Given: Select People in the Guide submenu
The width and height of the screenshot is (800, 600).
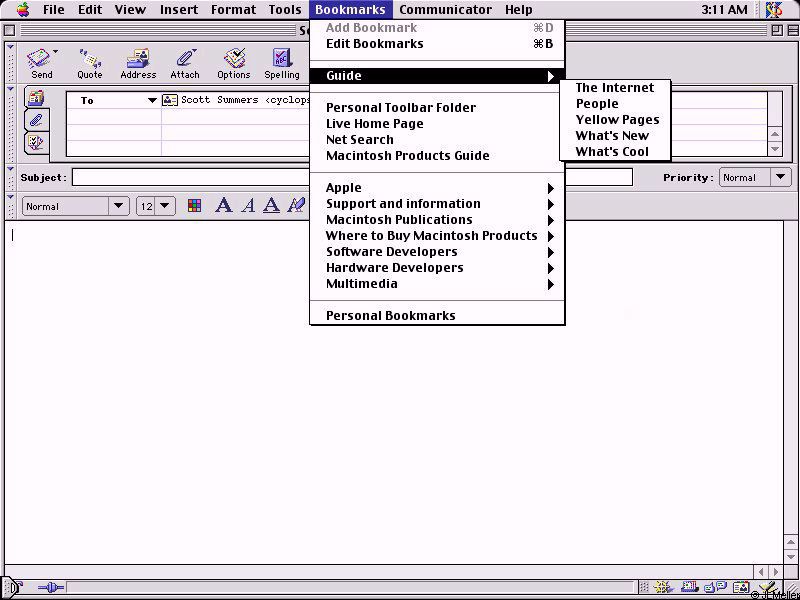Looking at the screenshot, I should click(615, 104).
